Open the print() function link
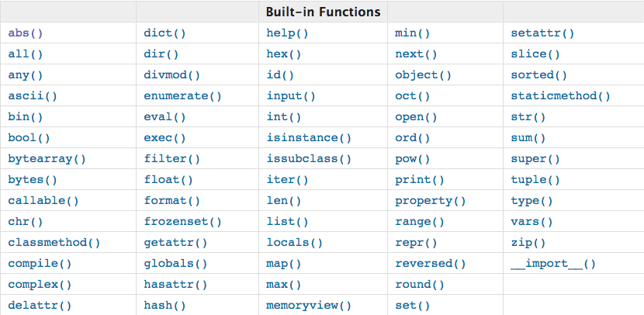The image size is (644, 315). coord(419,180)
